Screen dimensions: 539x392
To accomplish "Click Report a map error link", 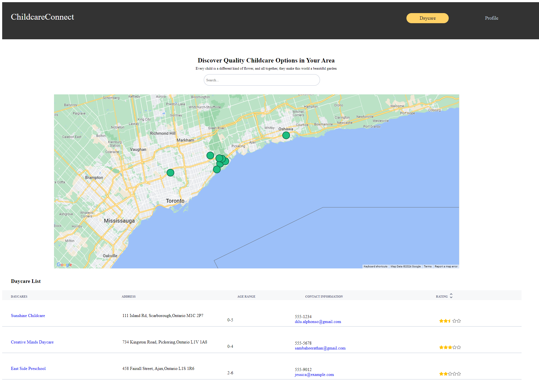I will tap(446, 267).
